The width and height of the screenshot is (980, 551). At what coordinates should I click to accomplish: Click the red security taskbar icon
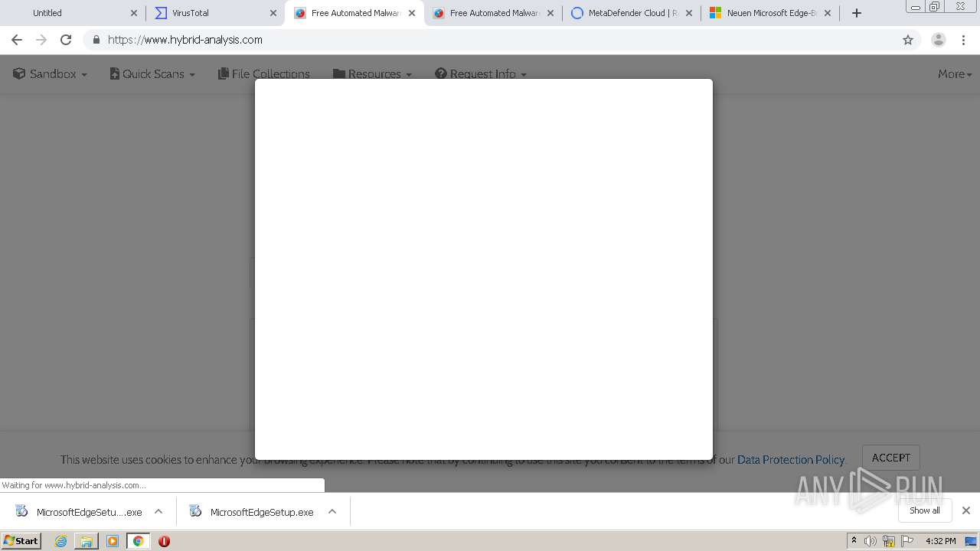coord(164,541)
